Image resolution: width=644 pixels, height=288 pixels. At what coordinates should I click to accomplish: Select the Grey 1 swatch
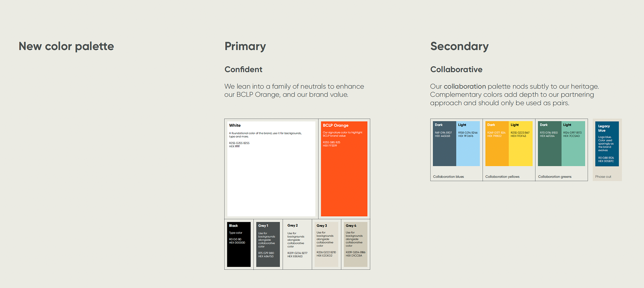tap(268, 244)
